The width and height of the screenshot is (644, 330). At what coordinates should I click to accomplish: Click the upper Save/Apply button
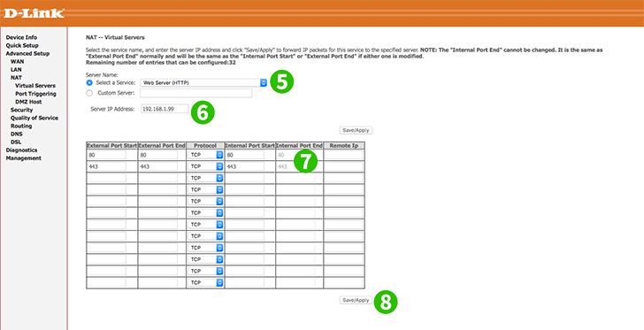(x=356, y=130)
